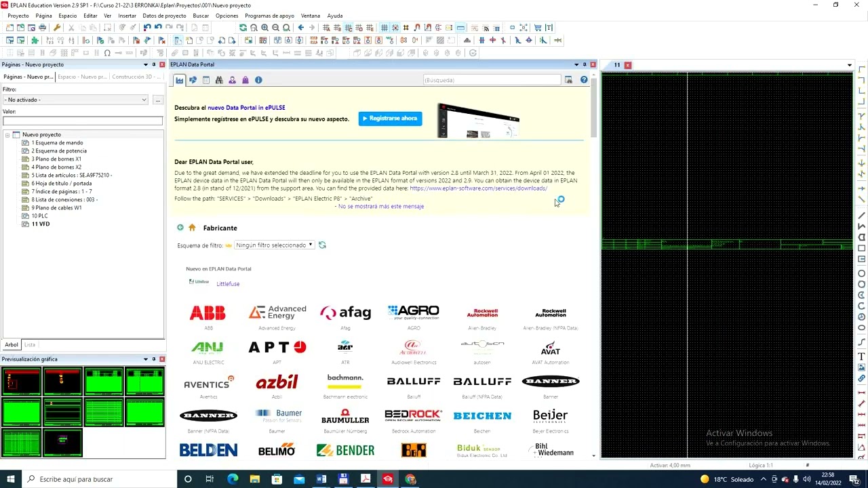Screen dimensions: 868x488
Task: Open the shopping cart icon in toolbar
Action: 538,28
